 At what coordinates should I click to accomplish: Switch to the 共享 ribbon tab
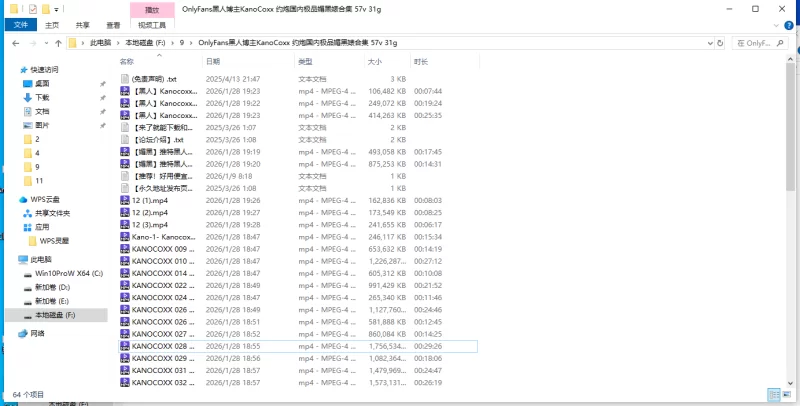tap(83, 24)
